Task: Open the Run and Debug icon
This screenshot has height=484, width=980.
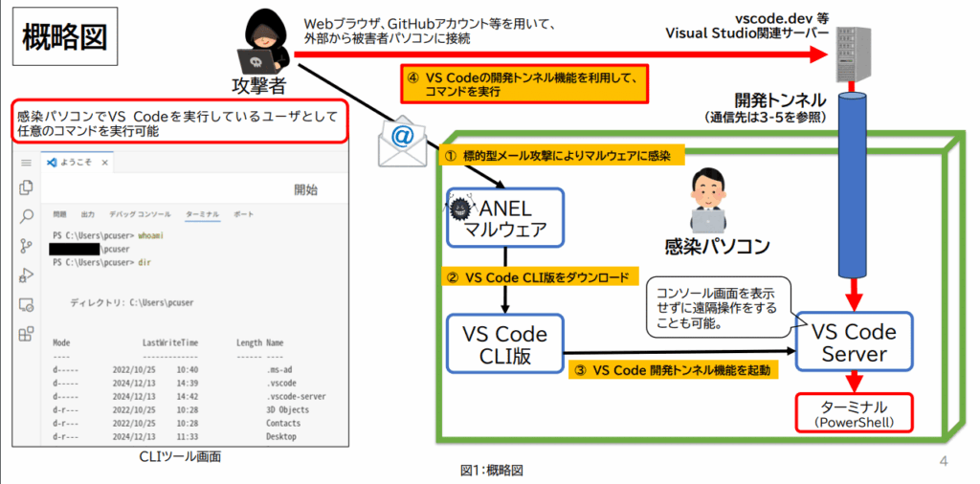Action: tap(26, 275)
